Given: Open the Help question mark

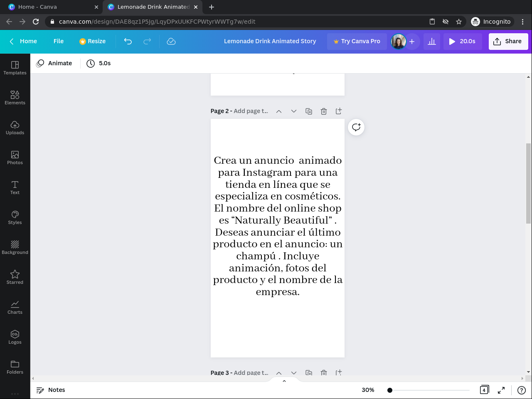Looking at the screenshot, I should pos(522,390).
